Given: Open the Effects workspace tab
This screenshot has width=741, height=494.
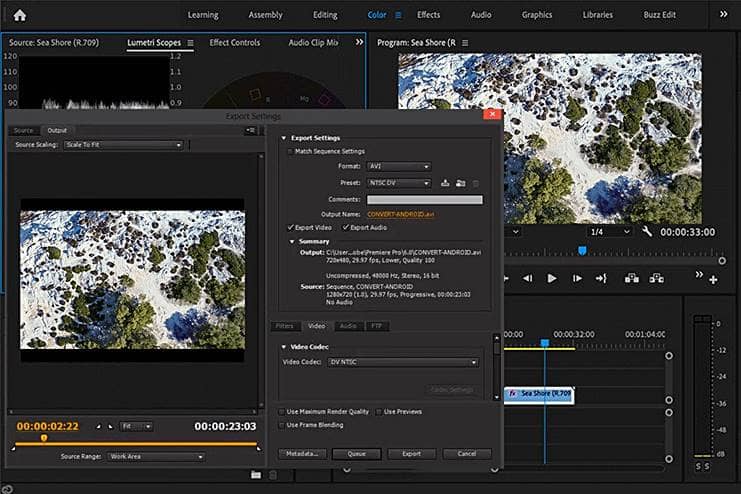Looking at the screenshot, I should [x=428, y=15].
